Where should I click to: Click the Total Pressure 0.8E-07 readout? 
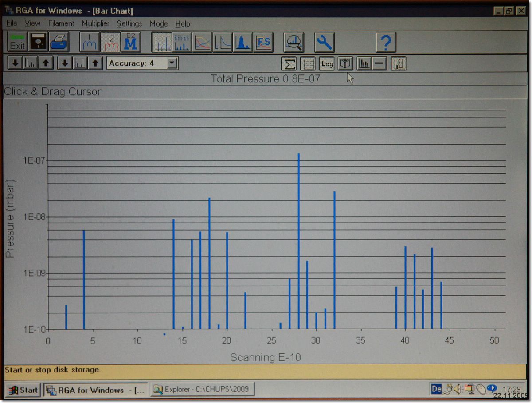click(265, 79)
